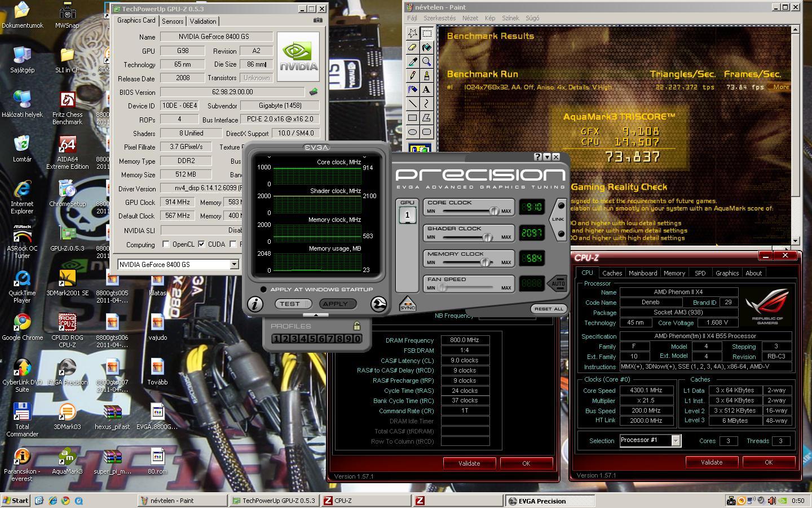Adjust the Shader Clock slider handle
Screen dimensions: 812x508
click(487, 237)
